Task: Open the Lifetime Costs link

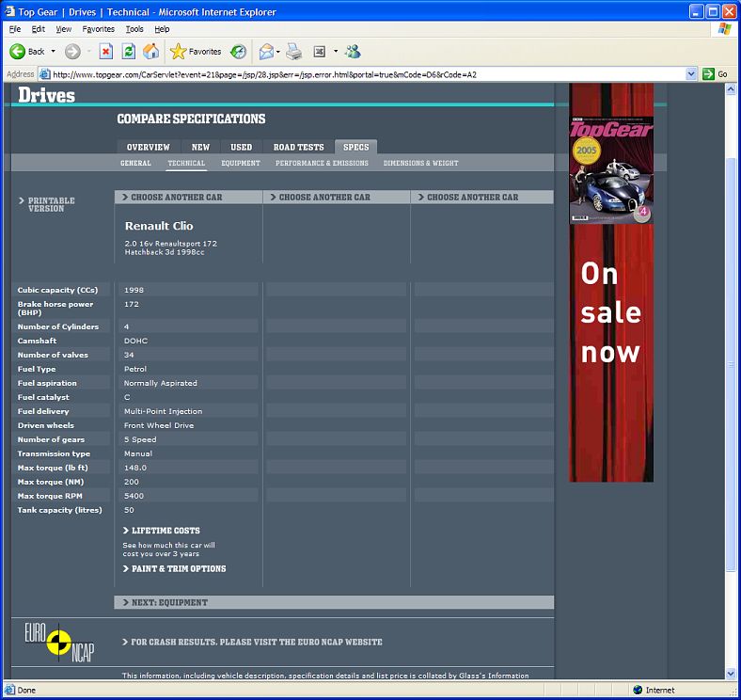Action: point(161,531)
